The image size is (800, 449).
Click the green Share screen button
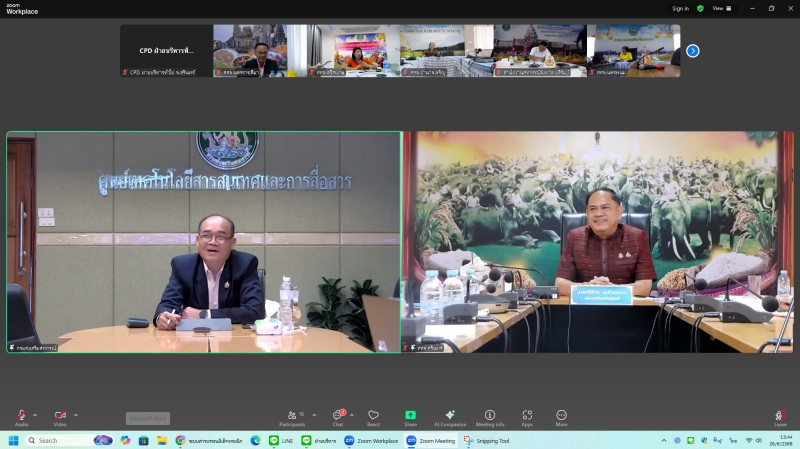pos(411,418)
